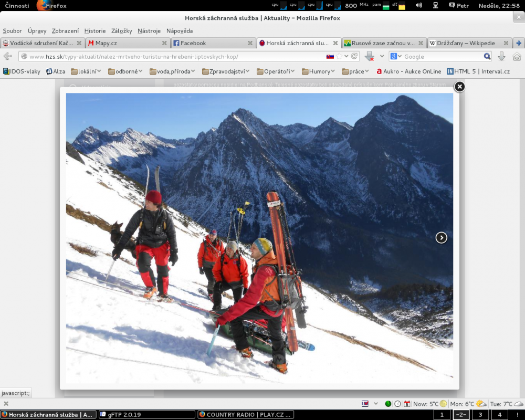Go to next photo with arrow
Screen dimensions: 525x420
click(442, 238)
